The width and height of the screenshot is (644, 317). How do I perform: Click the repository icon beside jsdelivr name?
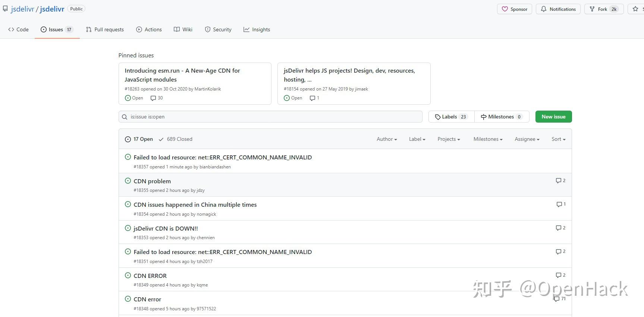tap(5, 9)
